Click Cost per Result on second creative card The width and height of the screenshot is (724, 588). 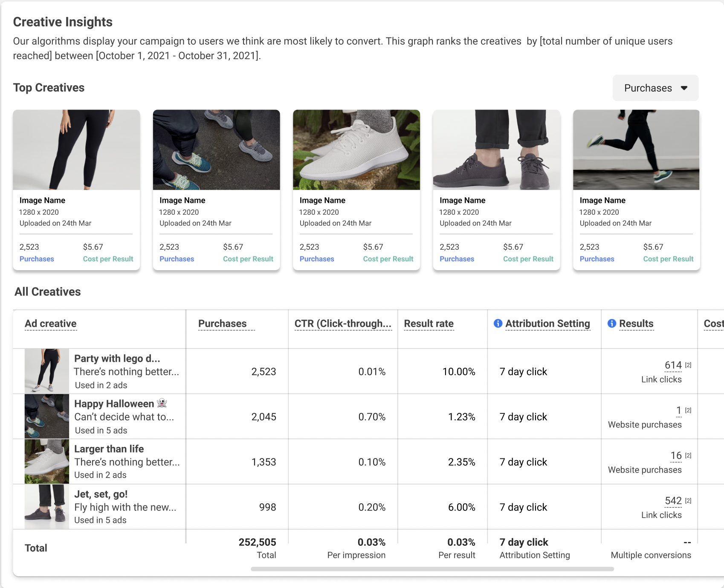pyautogui.click(x=248, y=259)
